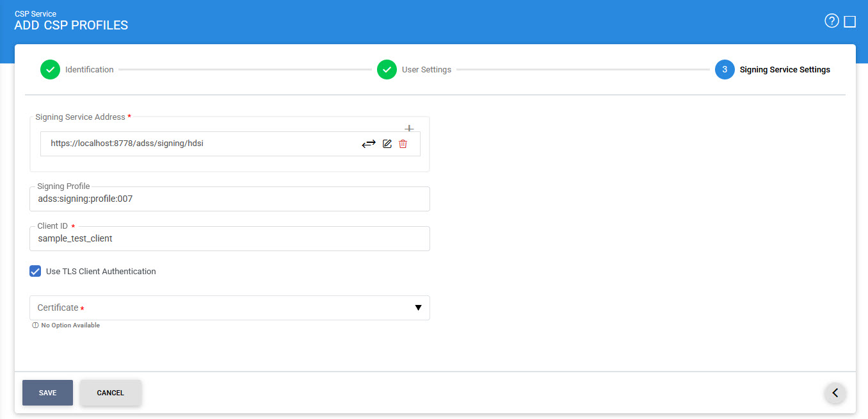Screen dimensions: 868x419
Task: Click the green check beside Identification
Action: 50,70
